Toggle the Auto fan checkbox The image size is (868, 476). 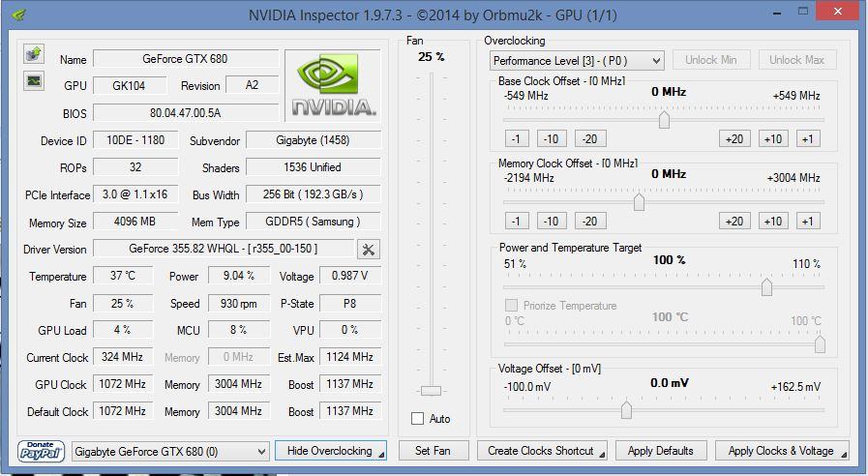point(417,419)
